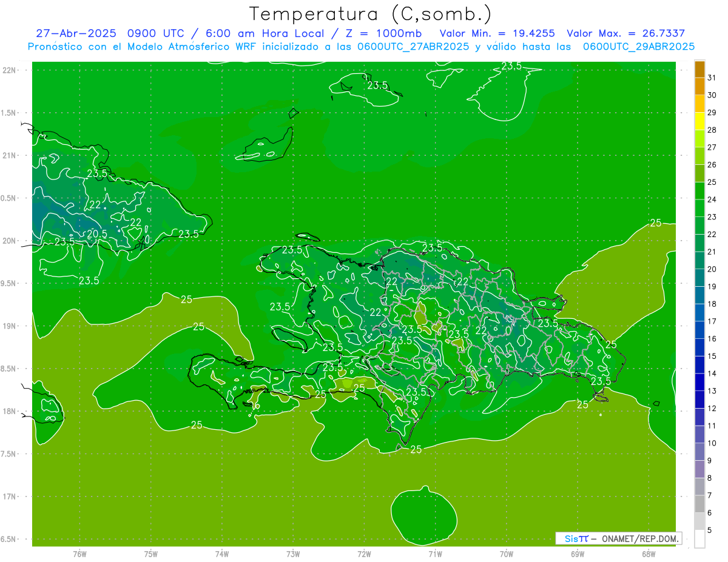Click the '29' color scale label
Viewport: 728px width, 562px height.
[x=712, y=112]
